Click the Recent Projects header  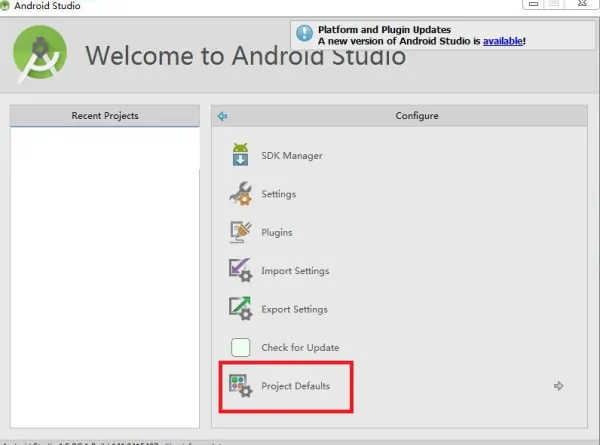(x=105, y=116)
